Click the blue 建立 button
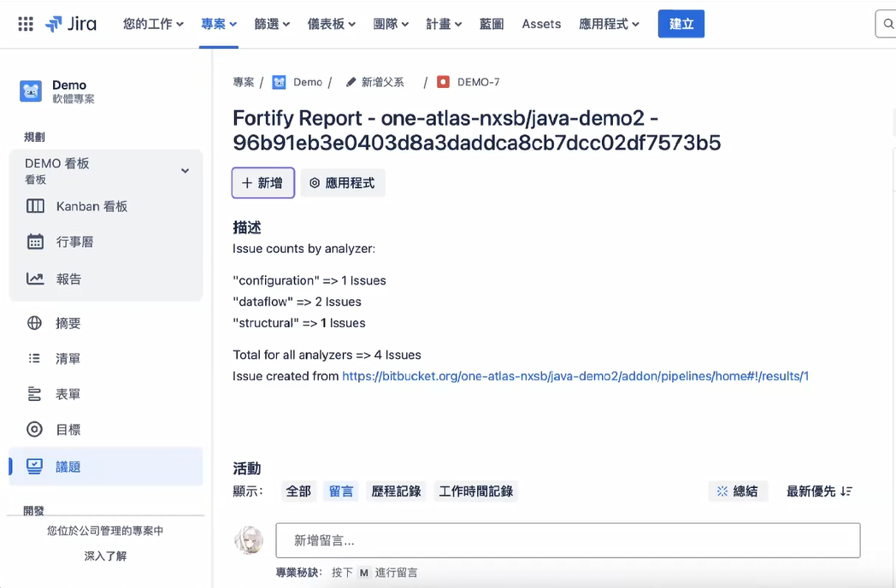The height and width of the screenshot is (588, 896). (681, 24)
